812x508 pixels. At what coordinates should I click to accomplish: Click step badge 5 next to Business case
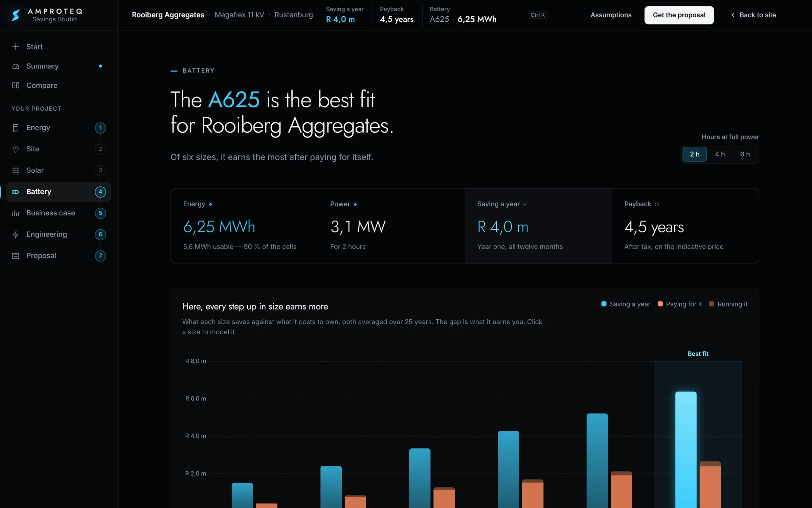tap(100, 213)
